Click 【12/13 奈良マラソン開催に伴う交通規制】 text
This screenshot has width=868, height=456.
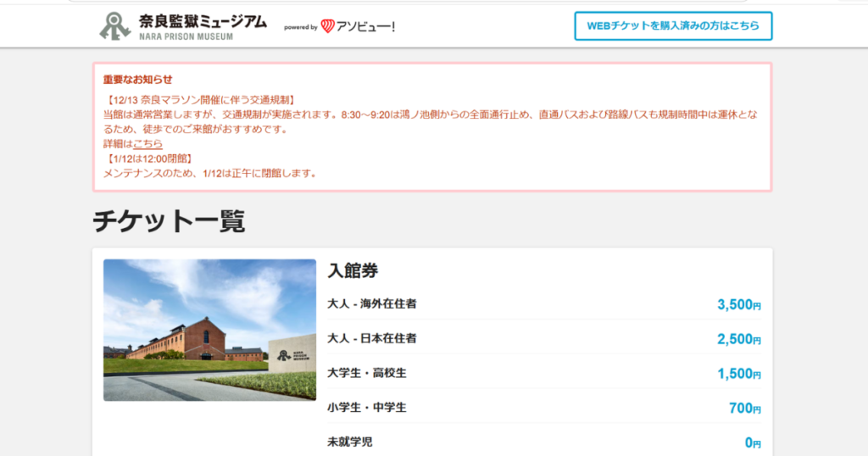point(200,100)
